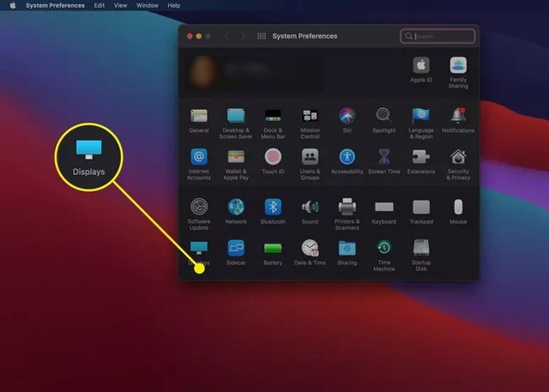Open the Edit menu
The width and height of the screenshot is (549, 392).
coord(100,6)
